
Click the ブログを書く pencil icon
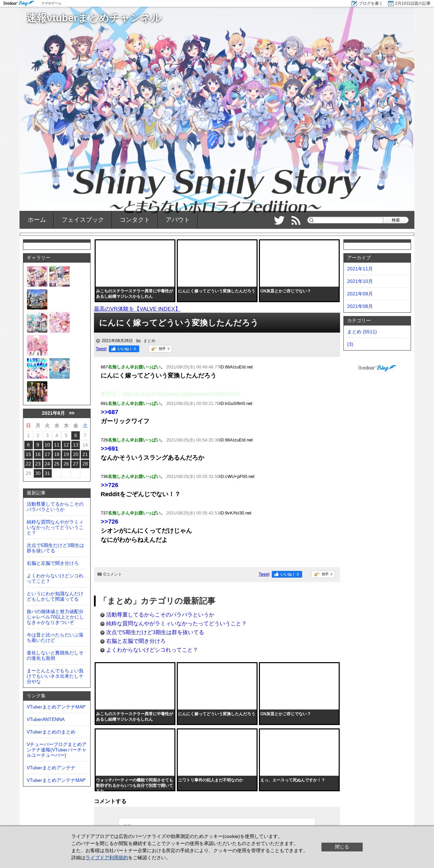[354, 3]
